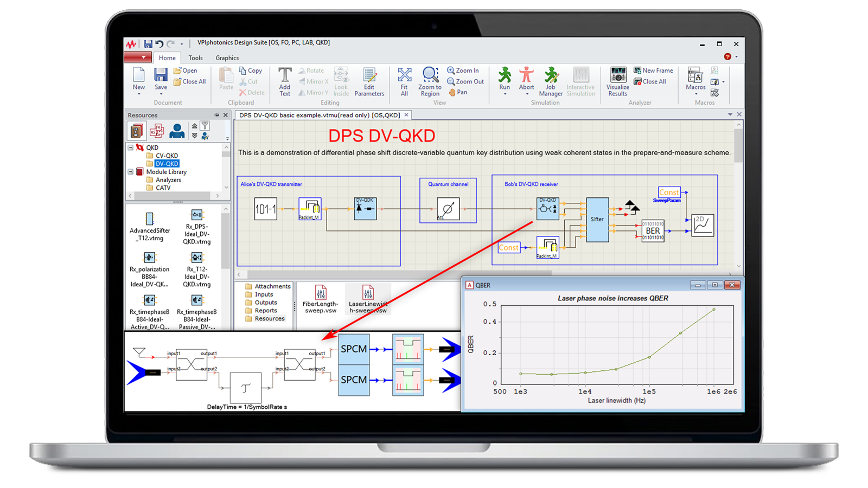The image size is (868, 488).
Task: Select Rx_DPS-Ideal_DV-QKD.vtmg module
Action: click(196, 228)
